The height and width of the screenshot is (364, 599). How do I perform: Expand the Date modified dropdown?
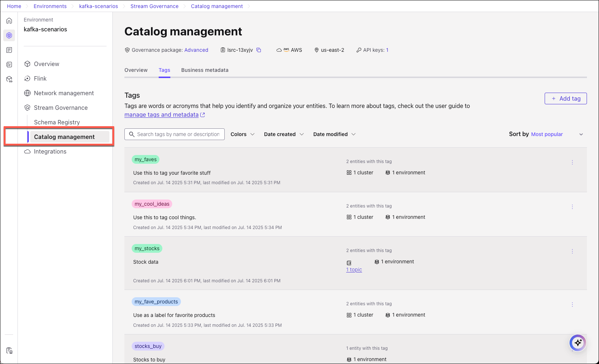[x=334, y=134]
